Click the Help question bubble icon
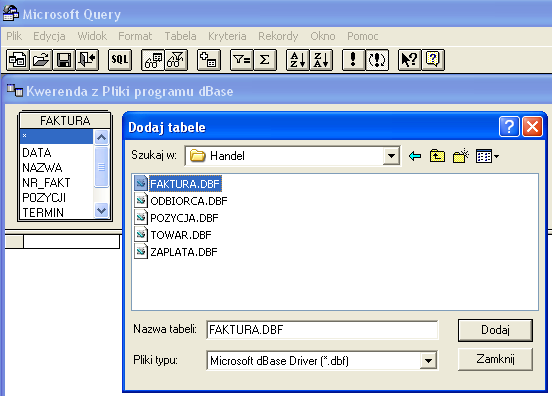The image size is (552, 396). tap(433, 60)
